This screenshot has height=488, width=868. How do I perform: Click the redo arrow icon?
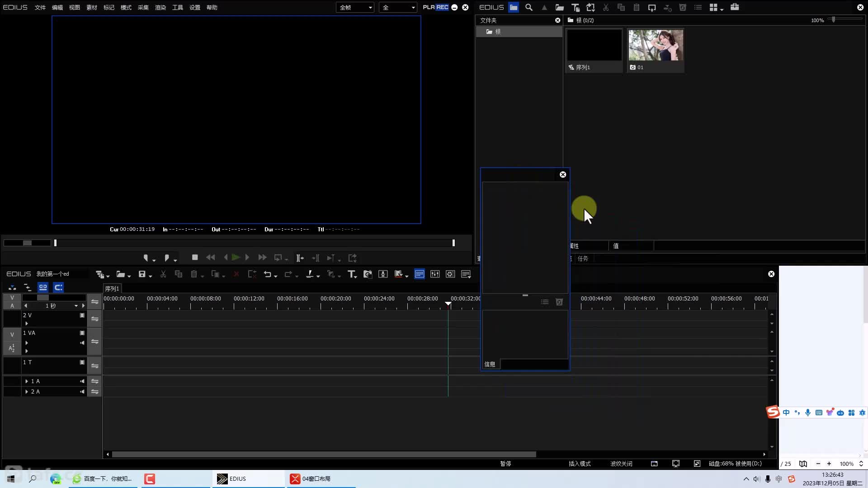point(288,274)
